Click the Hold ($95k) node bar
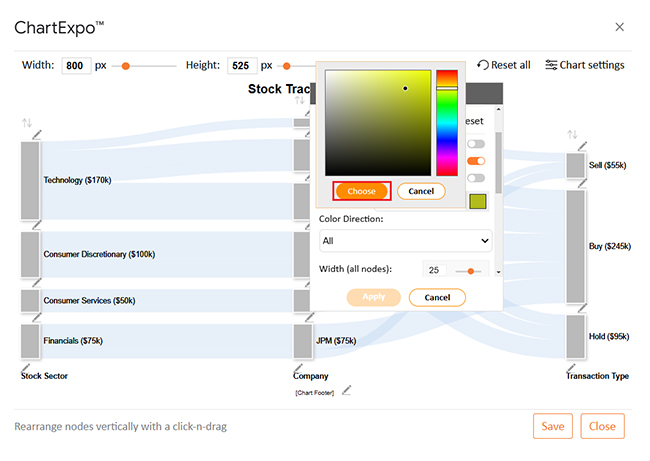This screenshot has width=650, height=461. (x=576, y=336)
